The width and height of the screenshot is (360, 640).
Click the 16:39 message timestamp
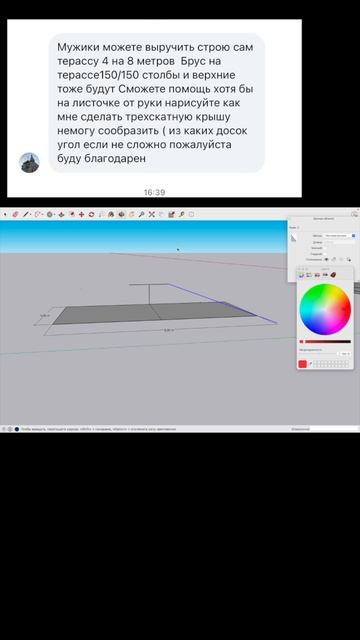[154, 192]
